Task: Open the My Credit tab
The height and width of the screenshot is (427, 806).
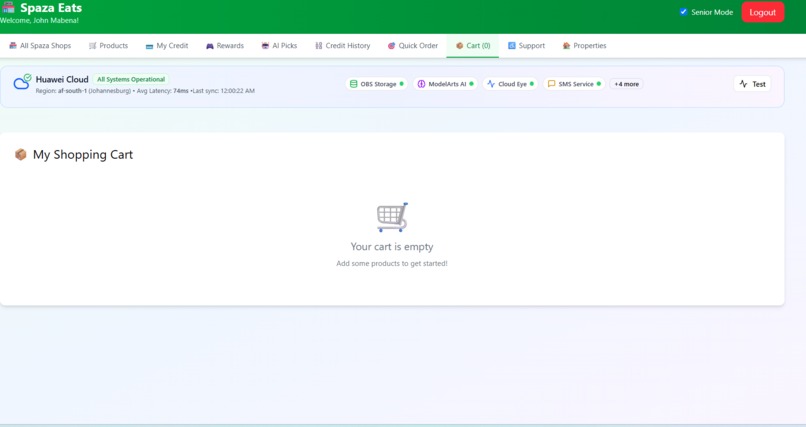Action: point(167,46)
